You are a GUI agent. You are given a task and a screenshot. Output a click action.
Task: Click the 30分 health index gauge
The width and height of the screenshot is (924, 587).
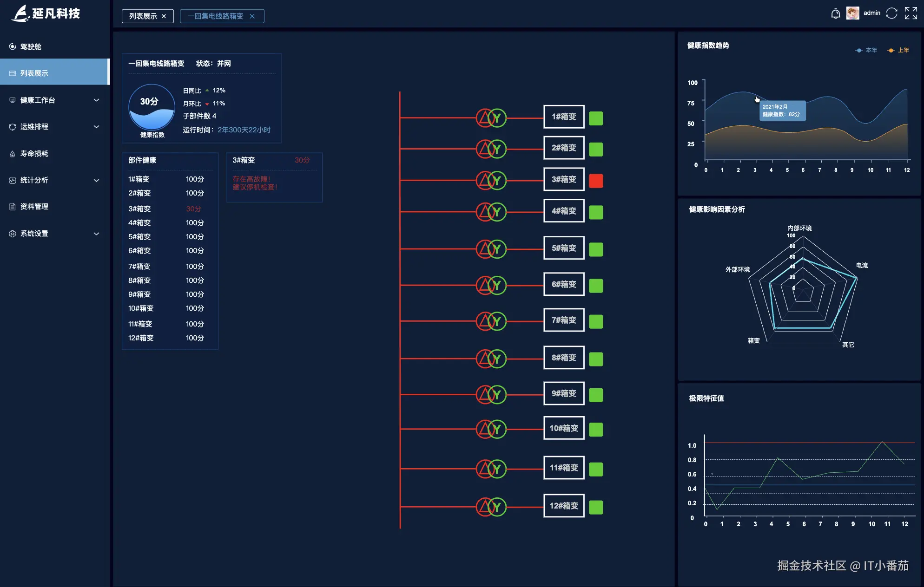coord(152,107)
